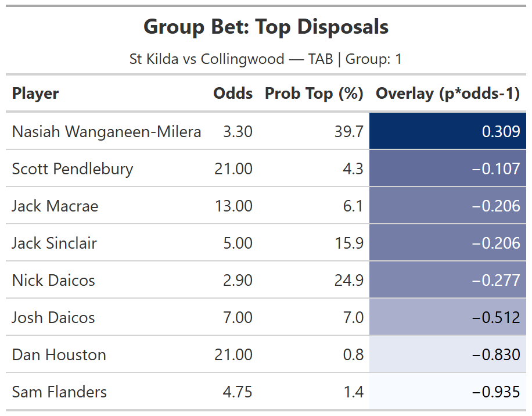The image size is (532, 416).
Task: Select the Sam Flanders name cell
Action: [59, 392]
